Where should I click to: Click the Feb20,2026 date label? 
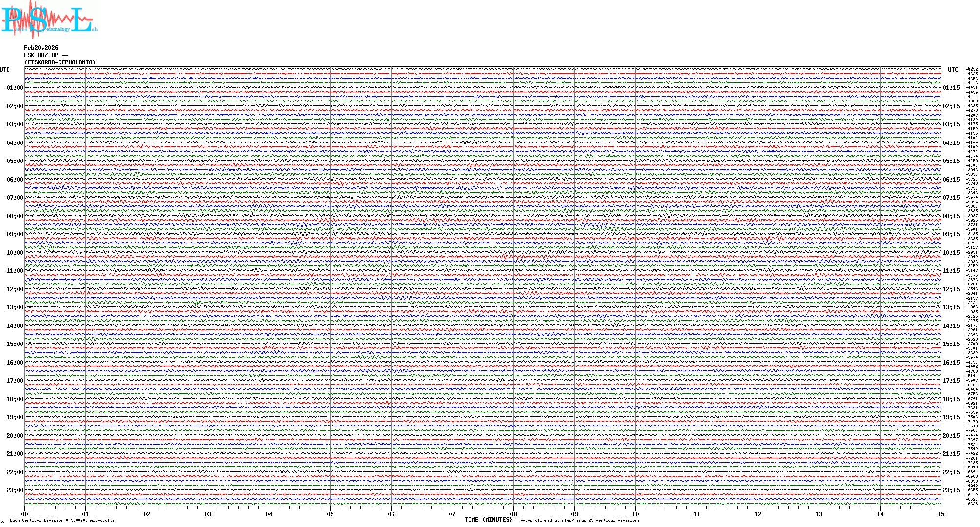41,48
